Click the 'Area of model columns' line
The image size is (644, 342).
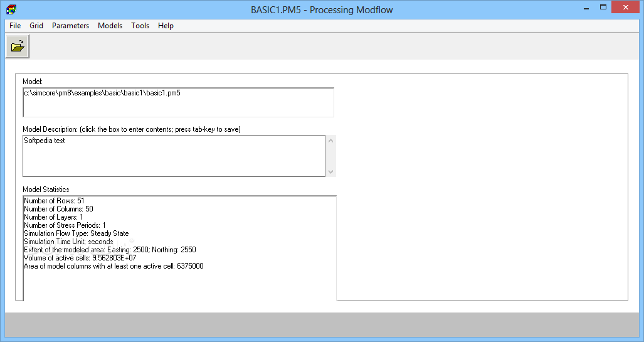113,266
